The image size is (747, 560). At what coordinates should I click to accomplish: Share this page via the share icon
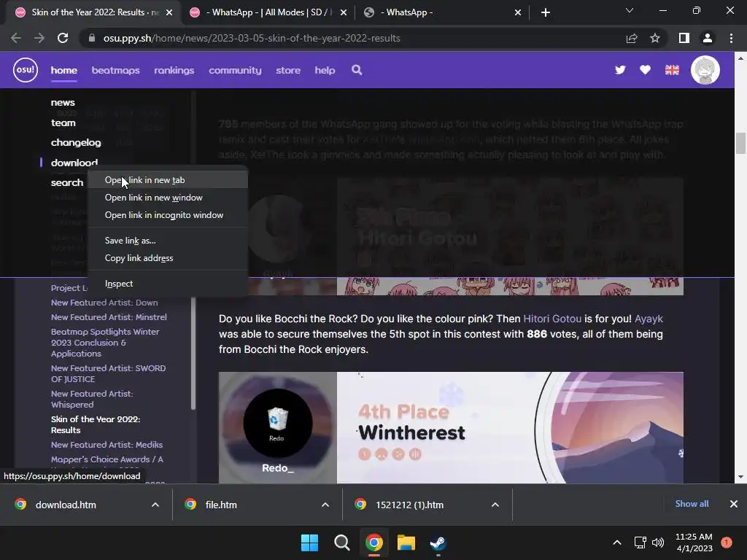[x=632, y=38]
